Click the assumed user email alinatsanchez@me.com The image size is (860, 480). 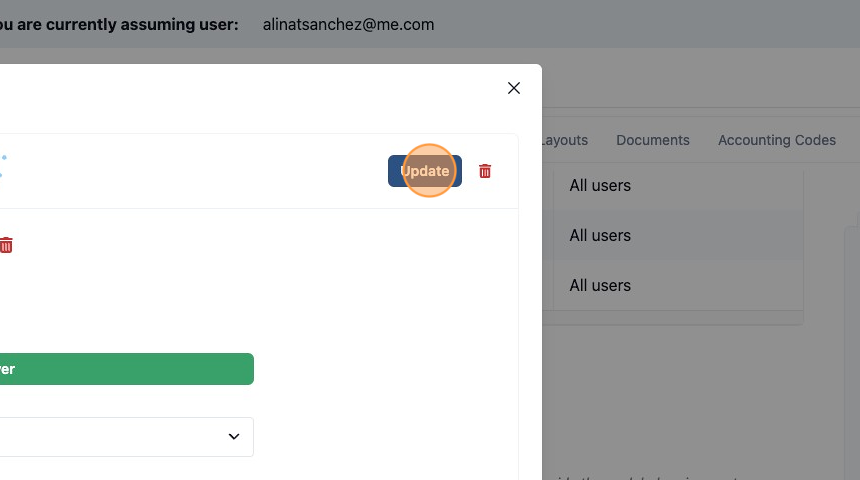[x=348, y=25]
